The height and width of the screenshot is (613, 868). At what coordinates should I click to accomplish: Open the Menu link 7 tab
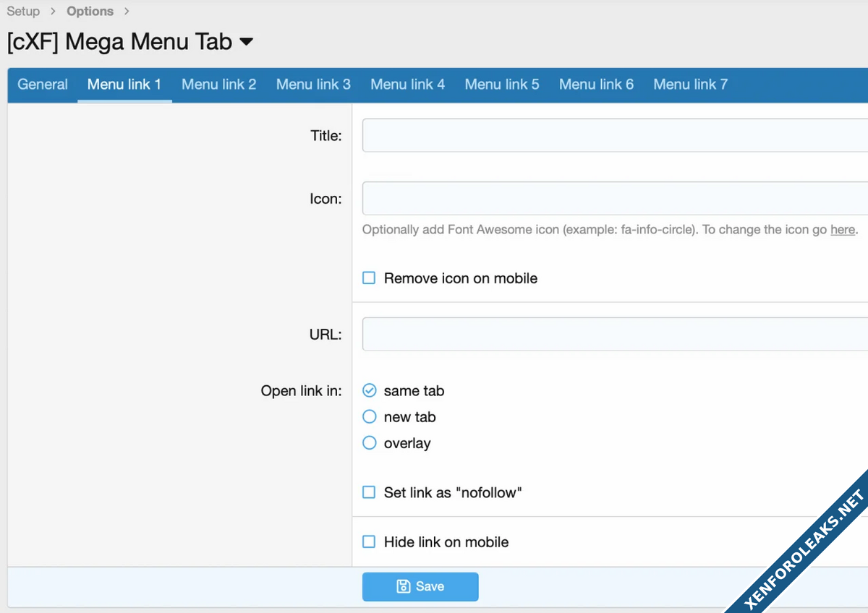click(690, 85)
